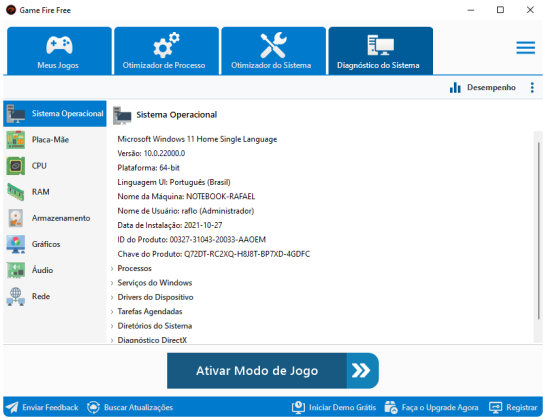Select Data de Instalação 2021-10-27 line
Screen dimensions: 546x420
[170, 225]
